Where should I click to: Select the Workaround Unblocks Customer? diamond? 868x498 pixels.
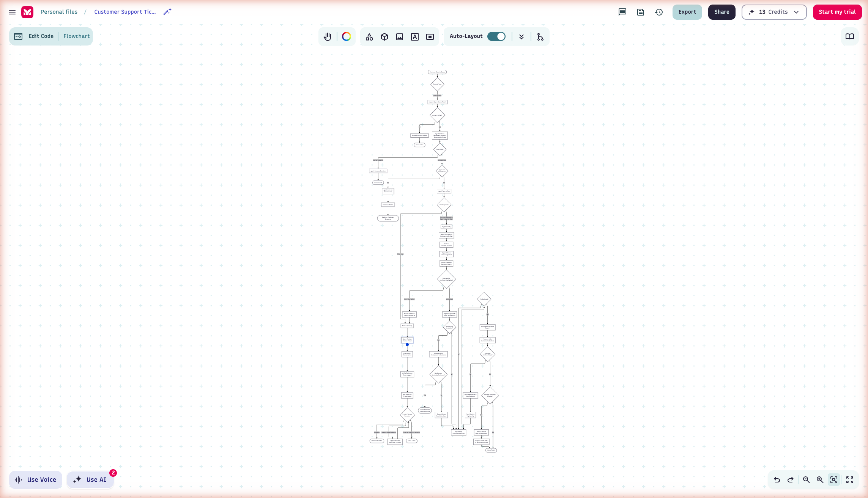(x=438, y=374)
